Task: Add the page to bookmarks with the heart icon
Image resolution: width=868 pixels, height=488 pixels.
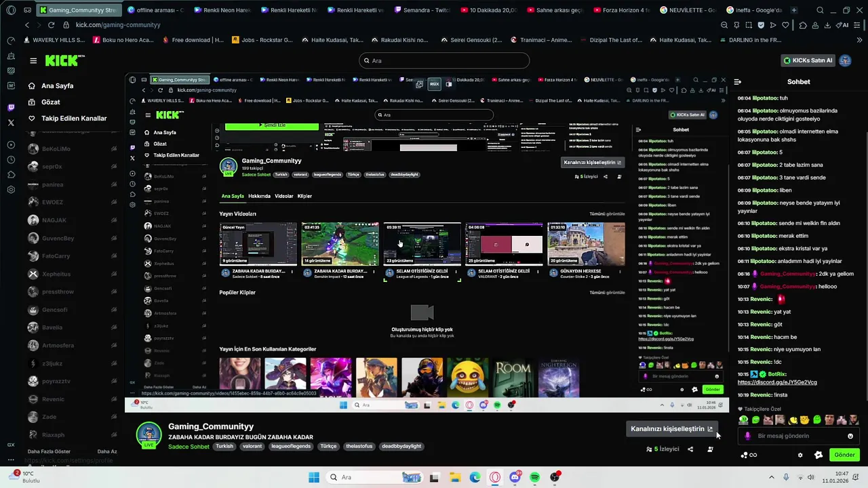Action: click(785, 25)
